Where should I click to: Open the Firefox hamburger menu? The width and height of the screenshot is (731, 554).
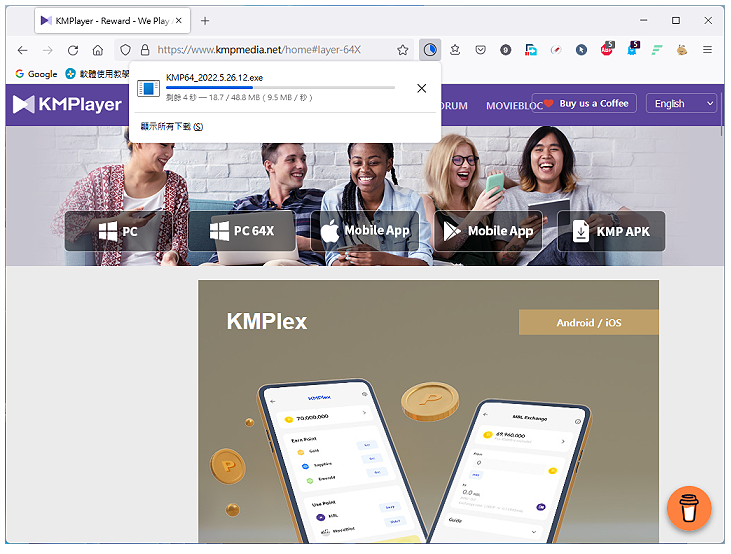707,50
